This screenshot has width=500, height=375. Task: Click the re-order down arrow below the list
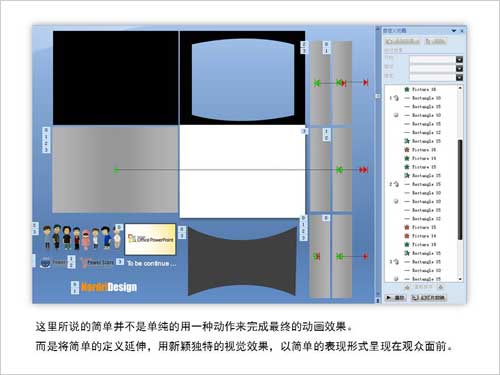pos(441,287)
